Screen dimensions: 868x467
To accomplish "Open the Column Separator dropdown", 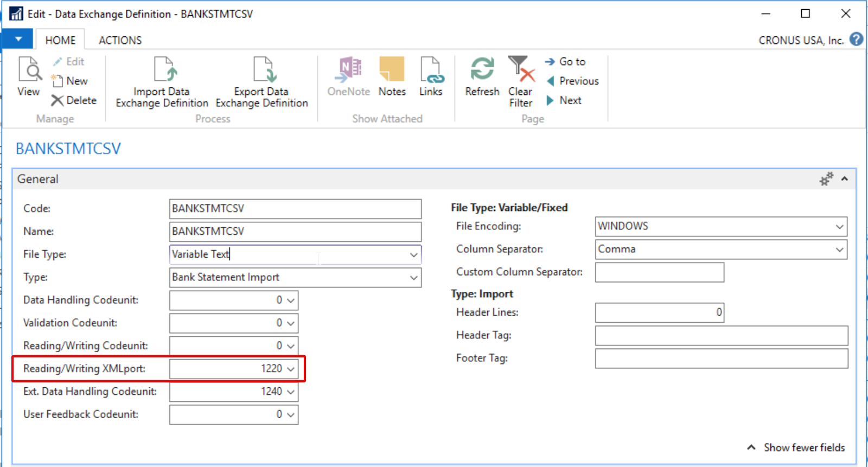I will coord(840,249).
